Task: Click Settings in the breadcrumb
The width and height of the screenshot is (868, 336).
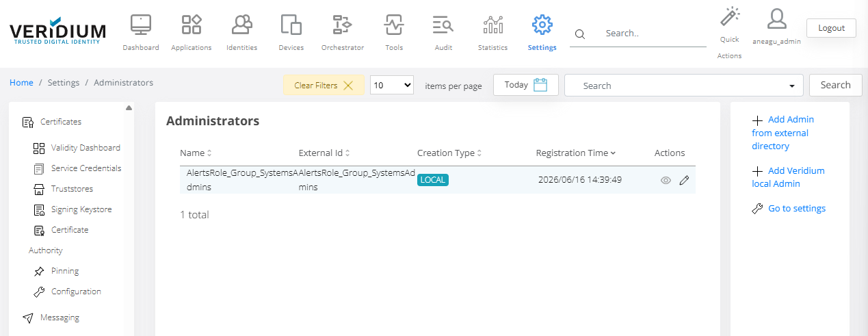Action: (x=64, y=83)
